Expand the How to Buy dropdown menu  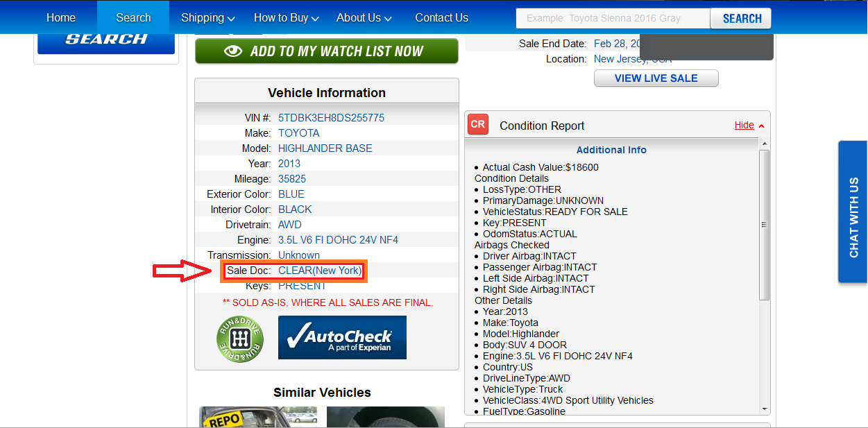click(287, 17)
